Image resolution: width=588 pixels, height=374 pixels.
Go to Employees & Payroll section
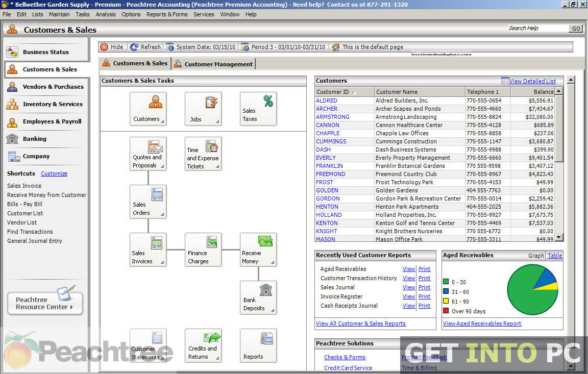[x=46, y=121]
